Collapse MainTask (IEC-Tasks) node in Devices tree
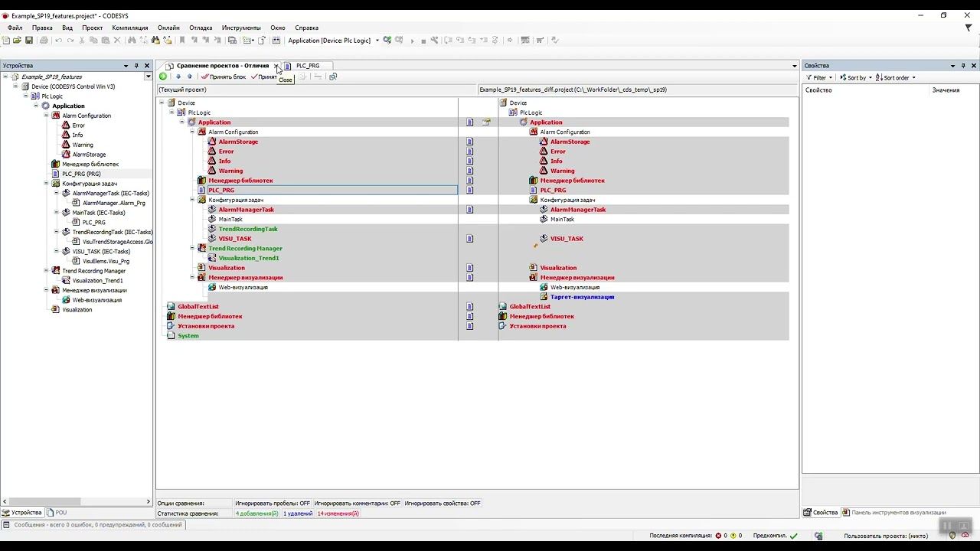 [56, 213]
